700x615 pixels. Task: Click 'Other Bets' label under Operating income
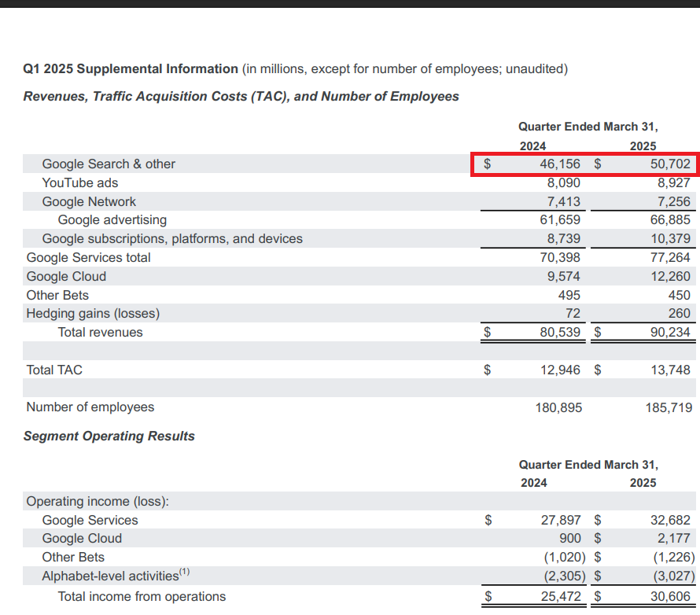[73, 557]
